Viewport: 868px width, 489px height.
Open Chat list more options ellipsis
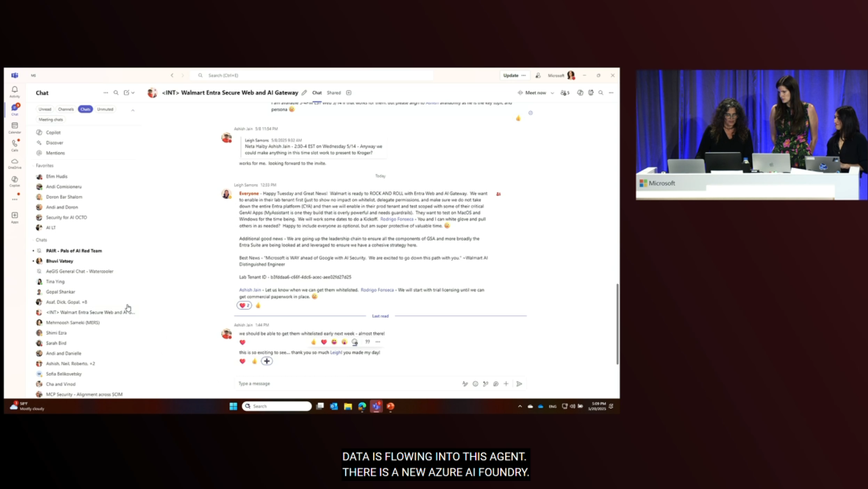(105, 93)
